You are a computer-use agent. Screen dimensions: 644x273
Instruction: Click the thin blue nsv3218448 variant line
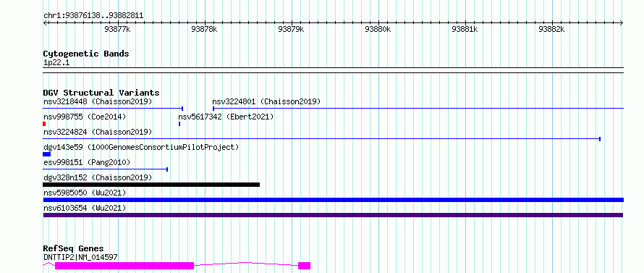tap(113, 109)
